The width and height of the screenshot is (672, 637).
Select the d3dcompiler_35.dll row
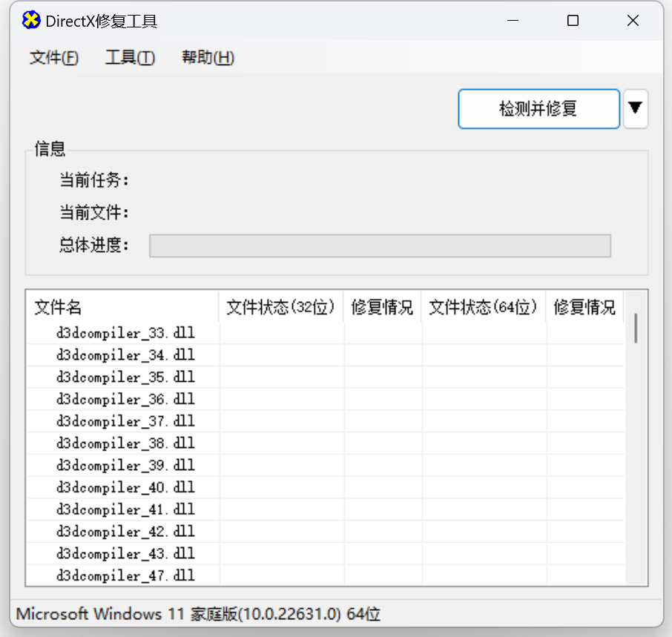(326, 377)
